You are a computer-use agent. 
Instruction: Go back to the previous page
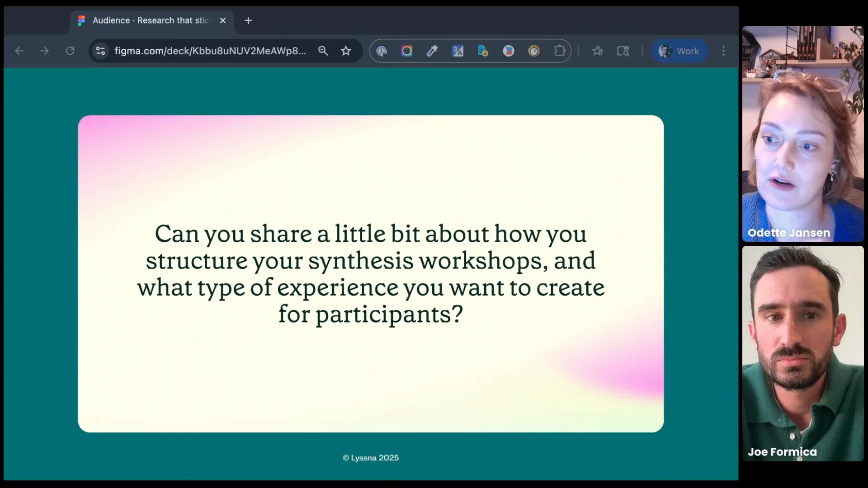click(19, 51)
